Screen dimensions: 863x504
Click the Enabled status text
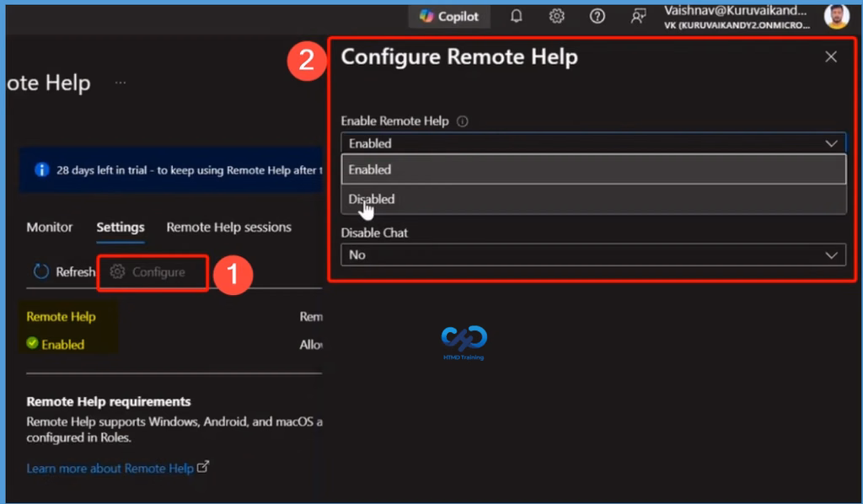coord(62,345)
